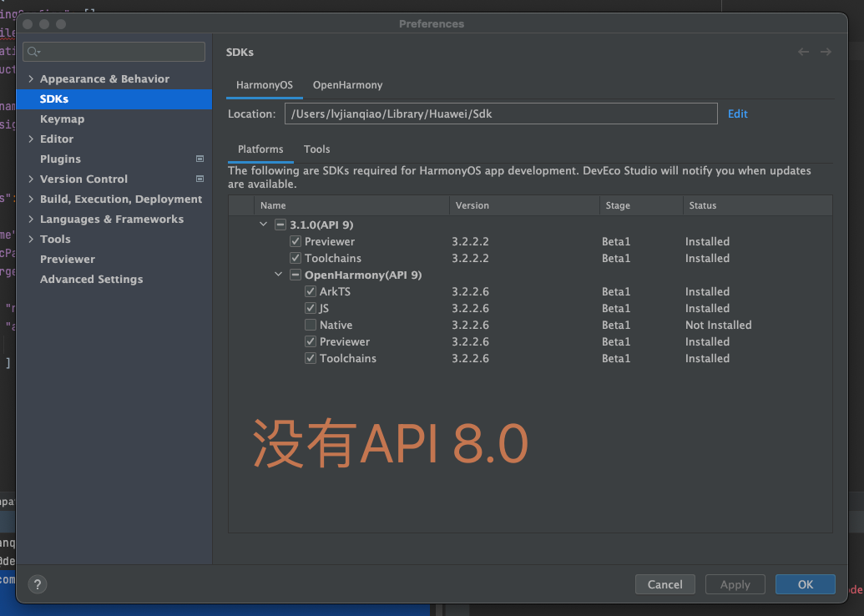Image resolution: width=864 pixels, height=616 pixels.
Task: Select the ArkTS row label
Action: tap(335, 291)
